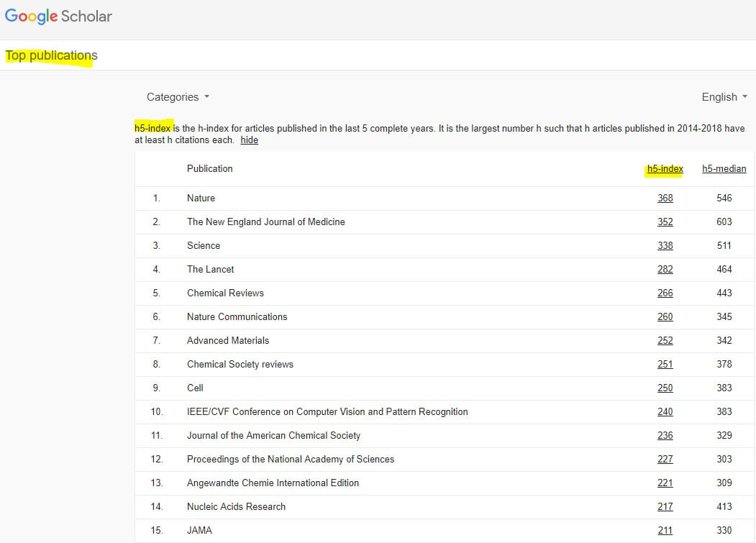Select Journal of the American Chemical Society
This screenshot has height=543, width=756.
(x=273, y=435)
